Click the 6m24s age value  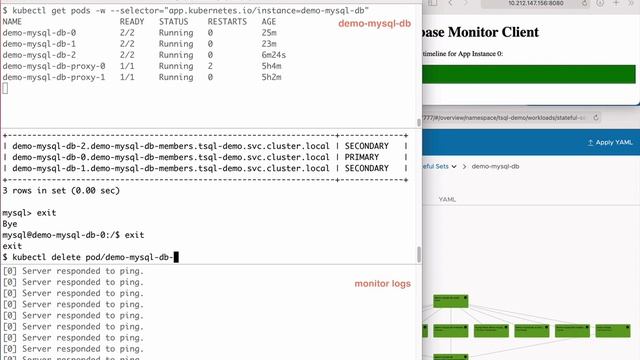click(273, 55)
